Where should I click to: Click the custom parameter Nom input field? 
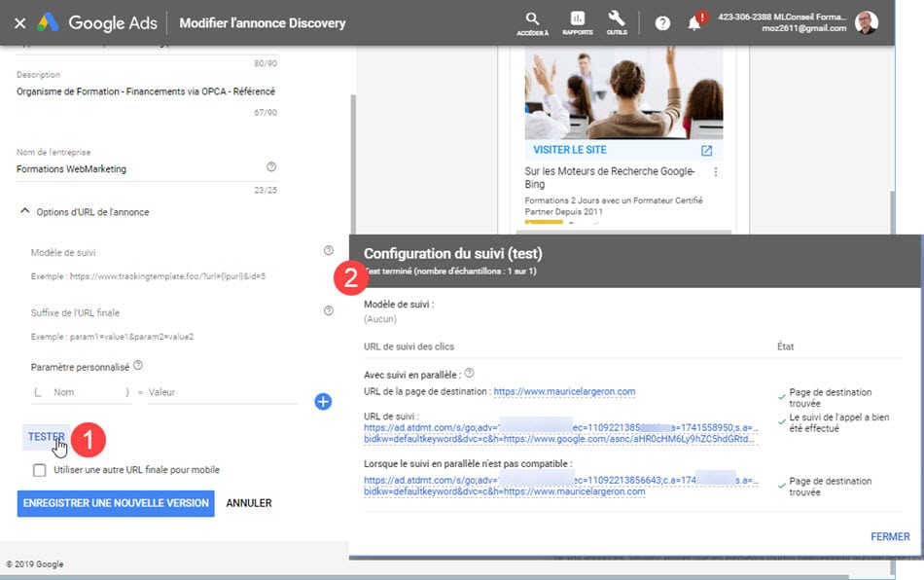82,392
